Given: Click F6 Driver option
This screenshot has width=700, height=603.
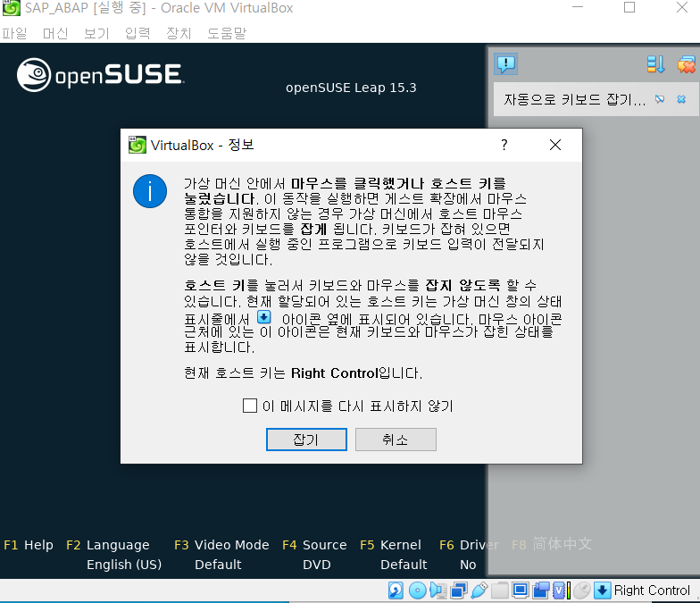Looking at the screenshot, I should 469,545.
